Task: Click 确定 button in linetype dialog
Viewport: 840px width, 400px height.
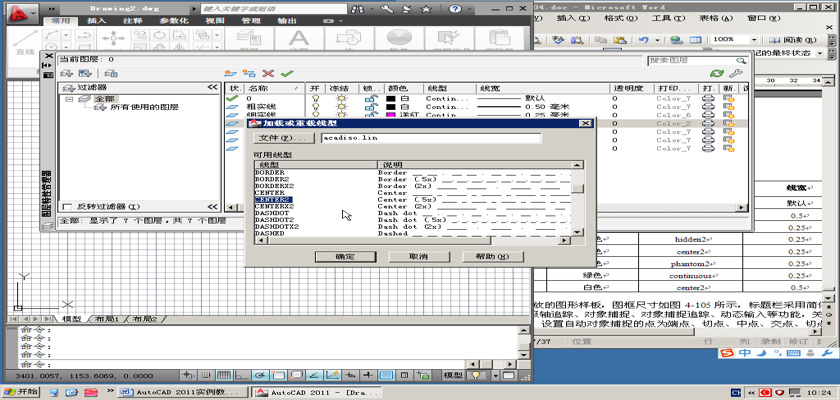Action: pos(345,256)
